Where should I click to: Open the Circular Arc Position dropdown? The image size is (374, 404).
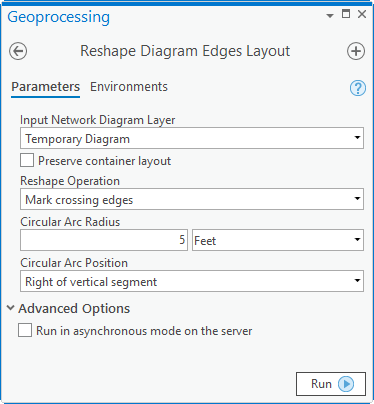pos(192,281)
